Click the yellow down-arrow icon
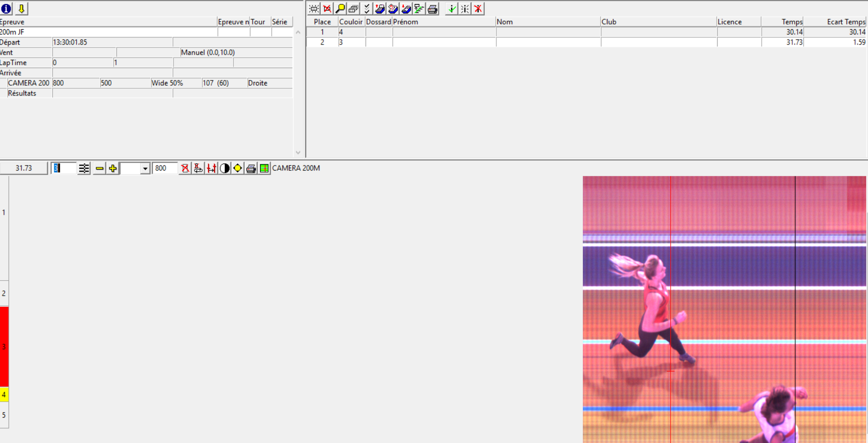Viewport: 868px width, 443px height. tap(22, 9)
